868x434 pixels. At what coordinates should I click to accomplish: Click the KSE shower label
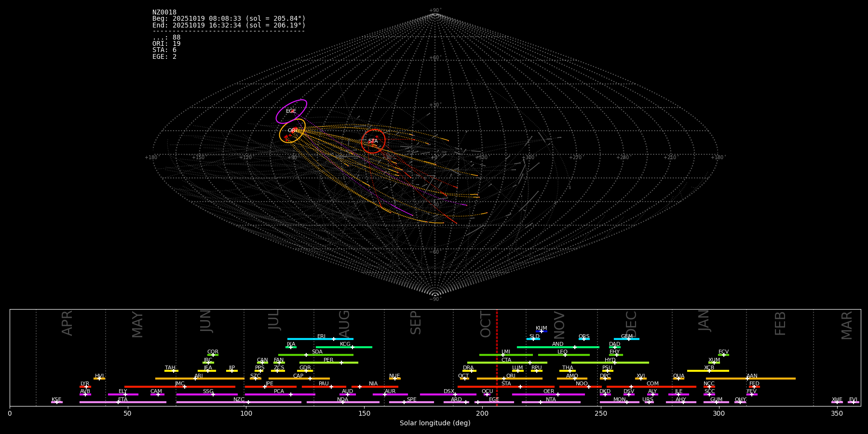pyautogui.click(x=56, y=400)
